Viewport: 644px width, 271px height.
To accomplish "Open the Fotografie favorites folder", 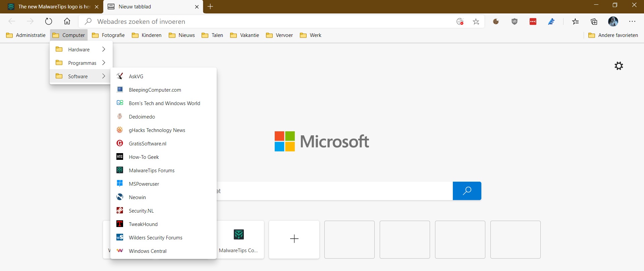I will click(108, 35).
